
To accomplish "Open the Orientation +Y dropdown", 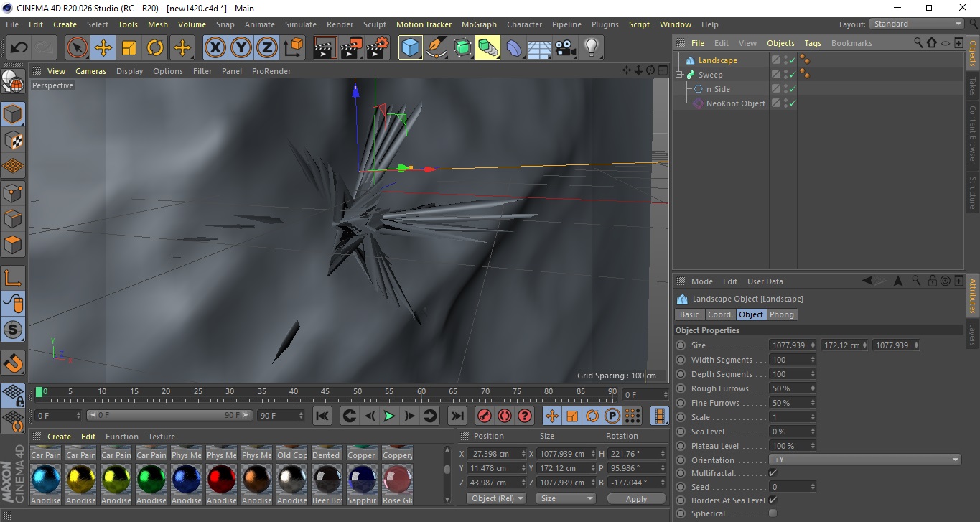I will [x=864, y=460].
